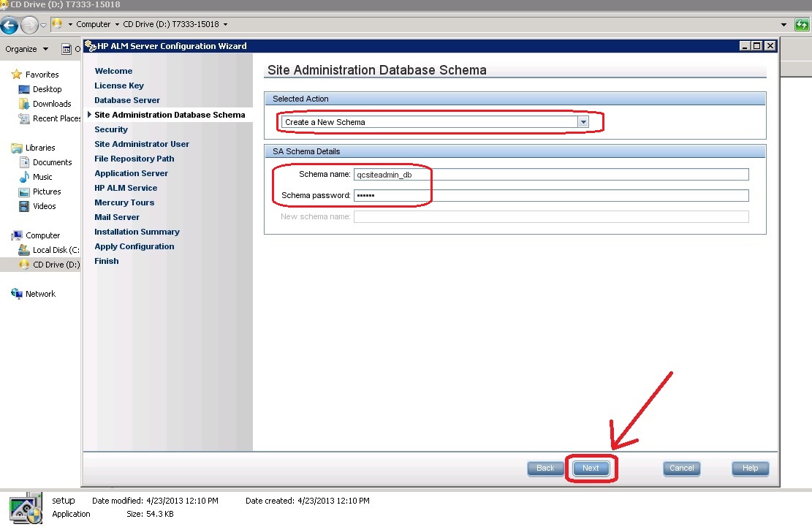The image size is (812, 527).
Task: Go to the Security wizard step
Action: pos(111,129)
